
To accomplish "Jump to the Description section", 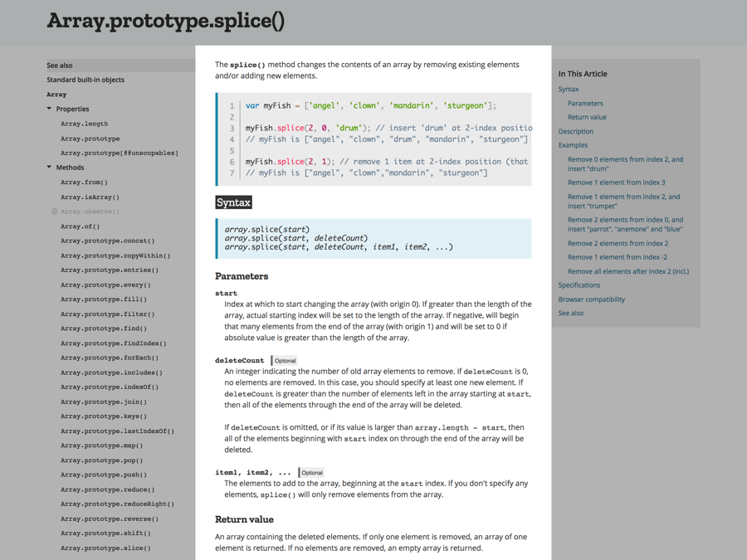I will pyautogui.click(x=575, y=131).
